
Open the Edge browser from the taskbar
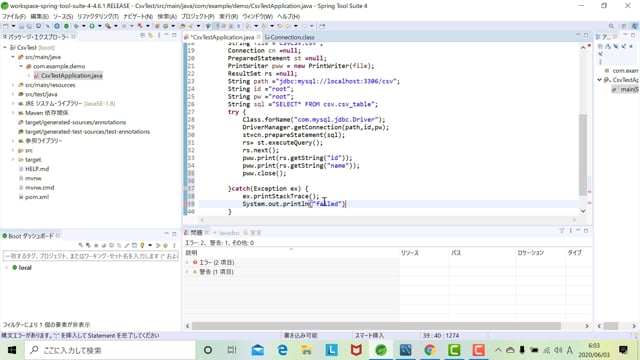click(282, 350)
